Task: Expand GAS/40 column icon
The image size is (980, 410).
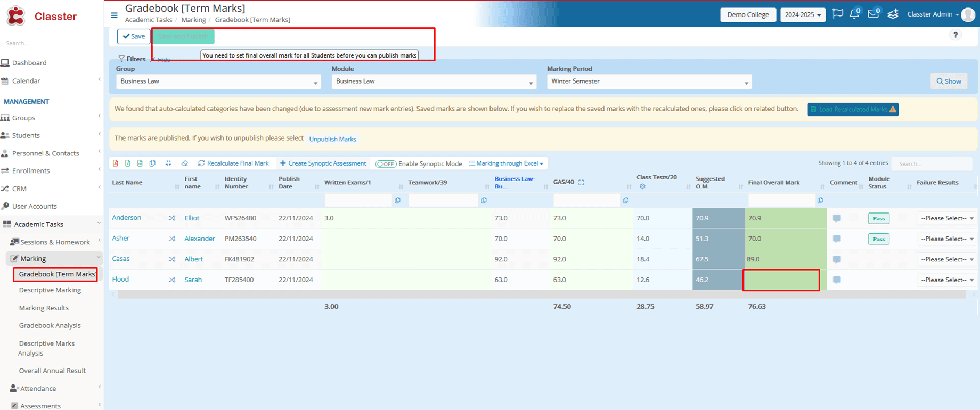Action: coord(581,182)
